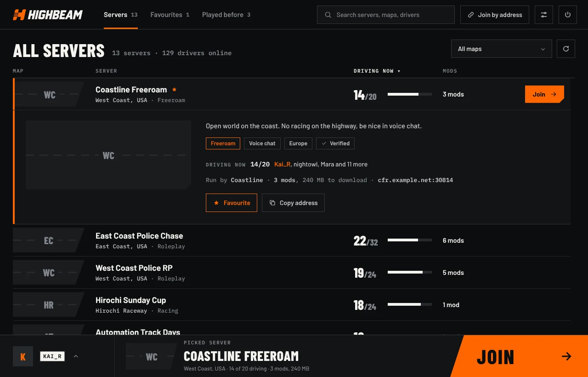
Task: Expand the Automation Track Days row
Action: point(292,328)
